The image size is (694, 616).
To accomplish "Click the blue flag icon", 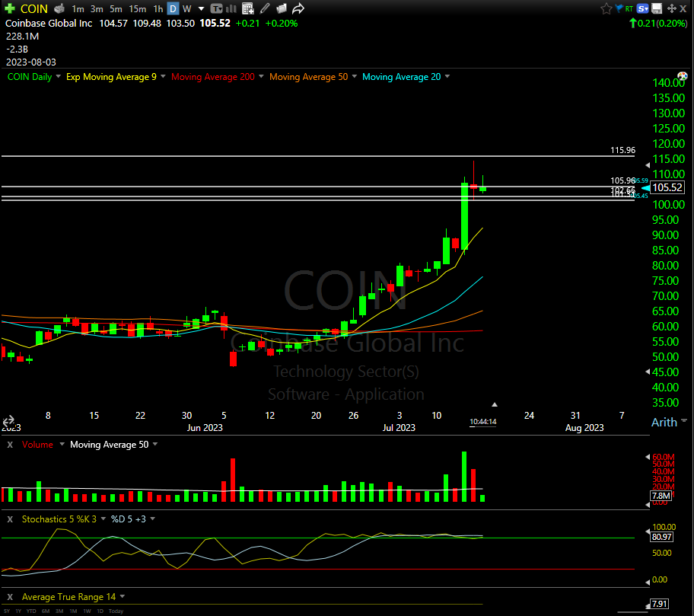I will (619, 8).
